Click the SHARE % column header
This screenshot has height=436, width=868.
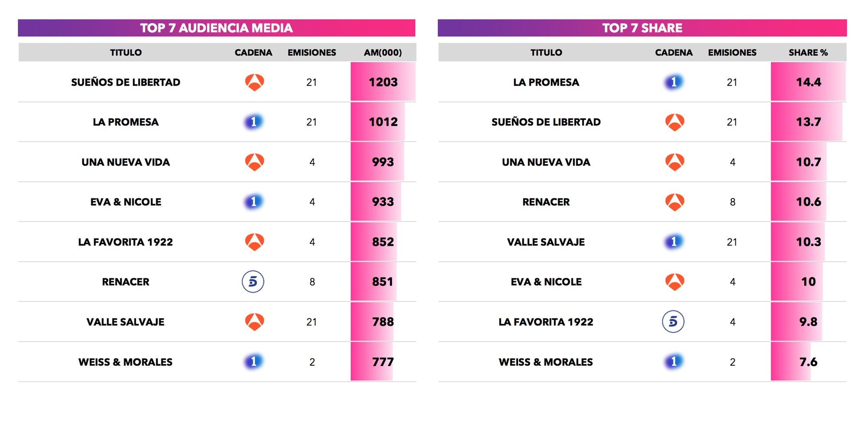coord(808,53)
